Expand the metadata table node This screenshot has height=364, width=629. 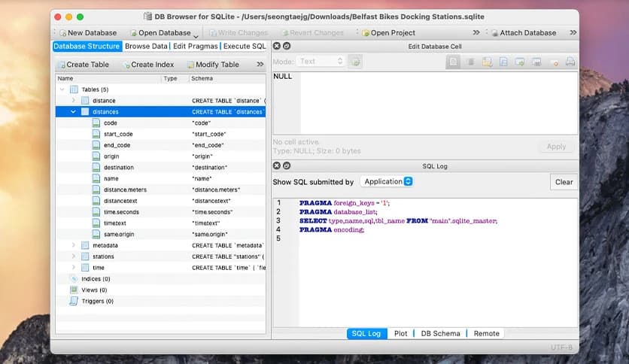[74, 245]
